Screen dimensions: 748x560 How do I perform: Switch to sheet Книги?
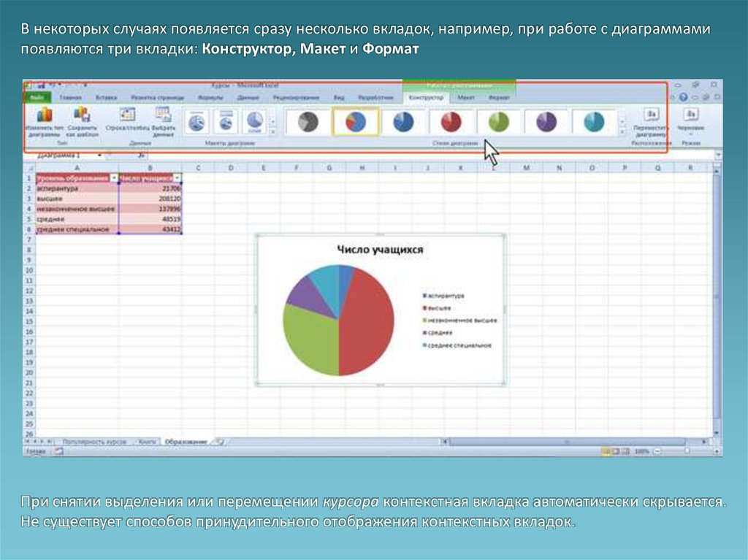coord(147,442)
